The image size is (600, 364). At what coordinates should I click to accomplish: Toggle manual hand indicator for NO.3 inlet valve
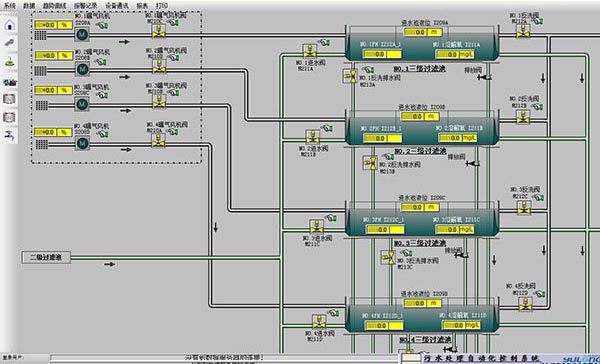tap(331, 218)
